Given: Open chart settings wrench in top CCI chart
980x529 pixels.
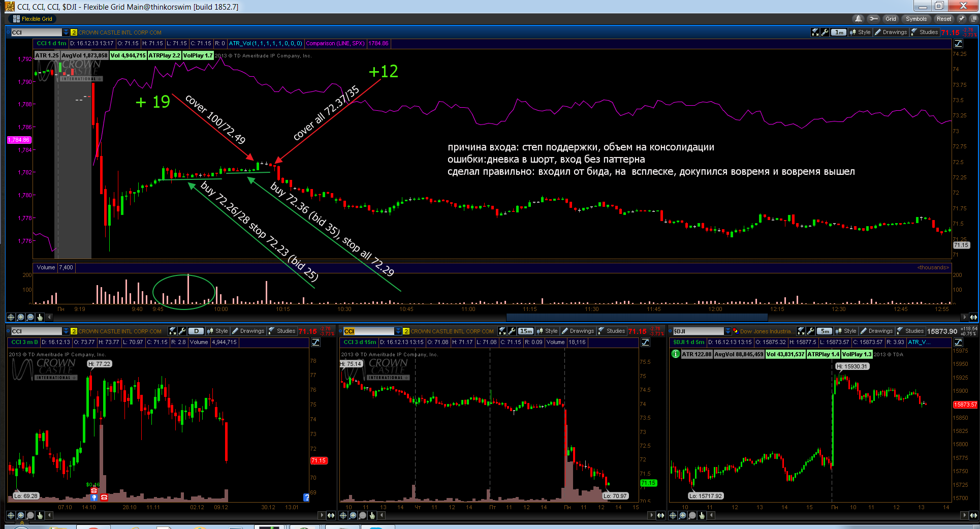Looking at the screenshot, I should [x=825, y=32].
